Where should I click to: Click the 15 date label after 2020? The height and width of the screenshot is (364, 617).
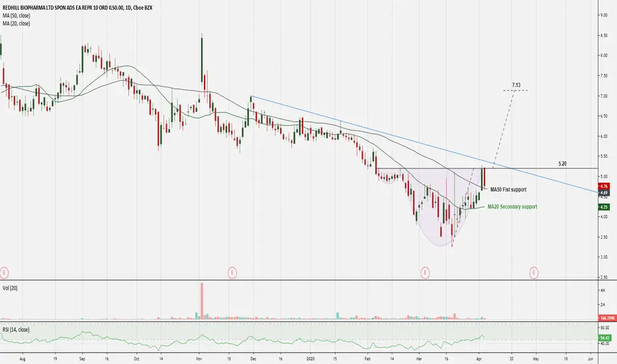point(335,359)
